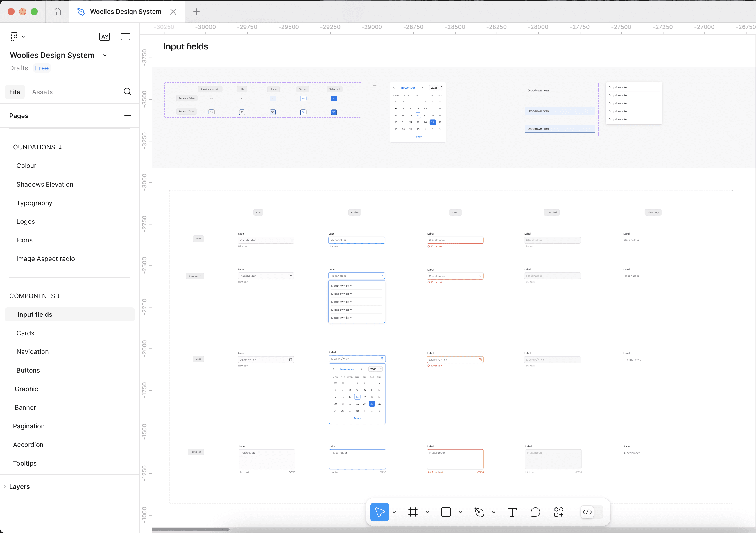Click search icon in file panel

pos(128,92)
